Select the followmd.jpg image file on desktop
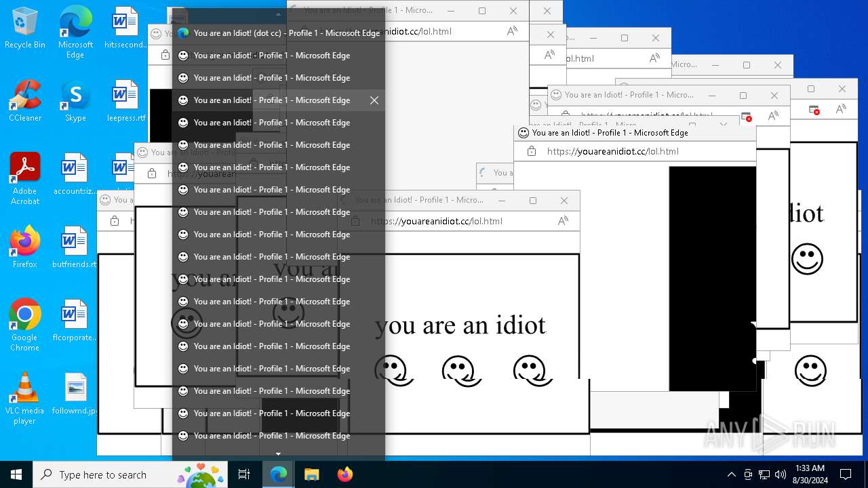 74,394
